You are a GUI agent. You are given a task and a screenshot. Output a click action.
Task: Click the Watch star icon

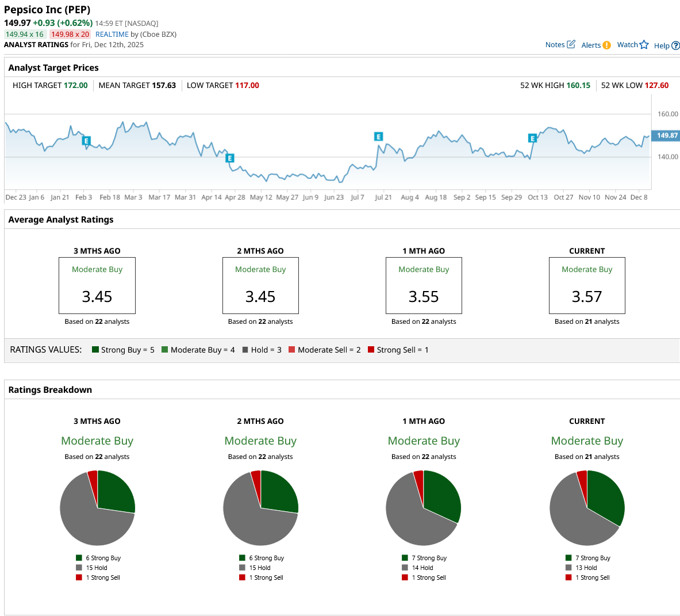pyautogui.click(x=644, y=45)
